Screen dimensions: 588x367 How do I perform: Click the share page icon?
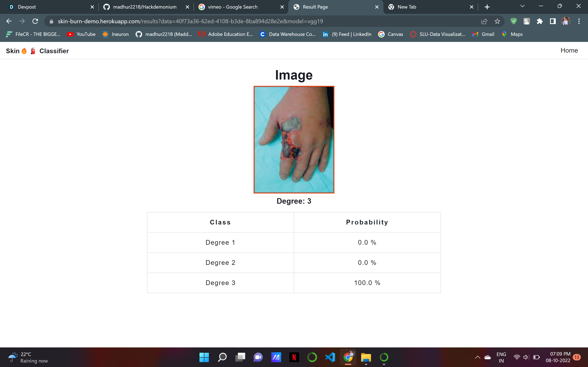tap(484, 21)
